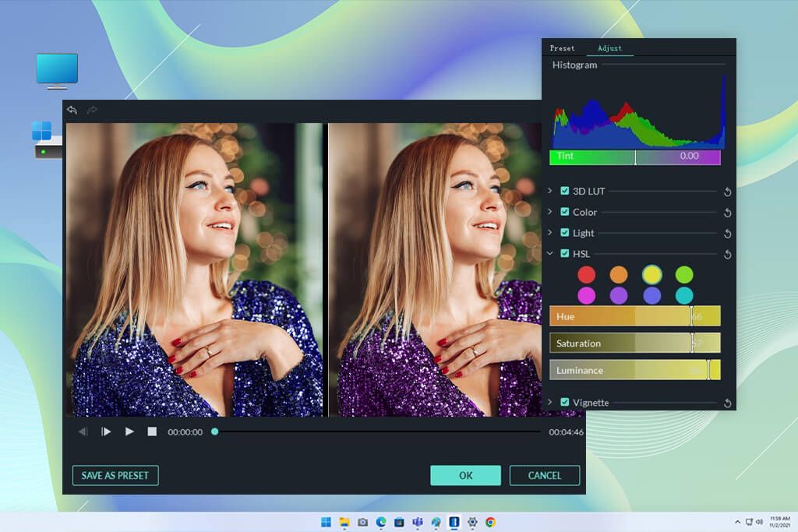
Task: Select the Adjust tab
Action: (610, 48)
